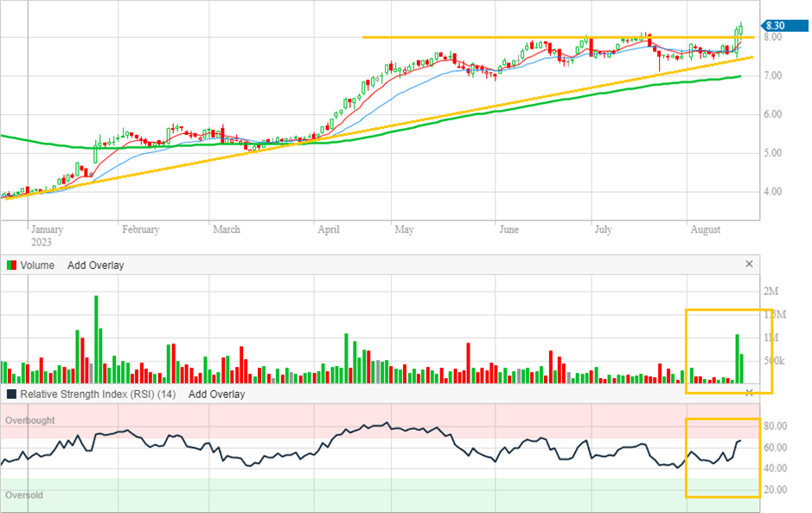Click Add Overlay next to Volume
812x513 pixels.
pos(95,266)
